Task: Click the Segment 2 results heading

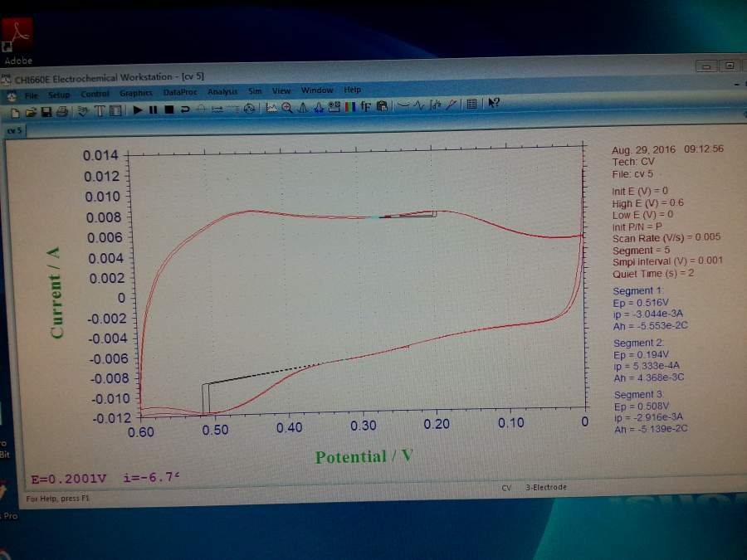Action: point(638,343)
